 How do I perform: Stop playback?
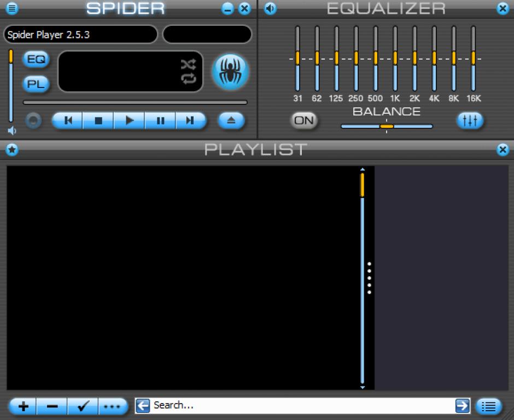pyautogui.click(x=98, y=121)
